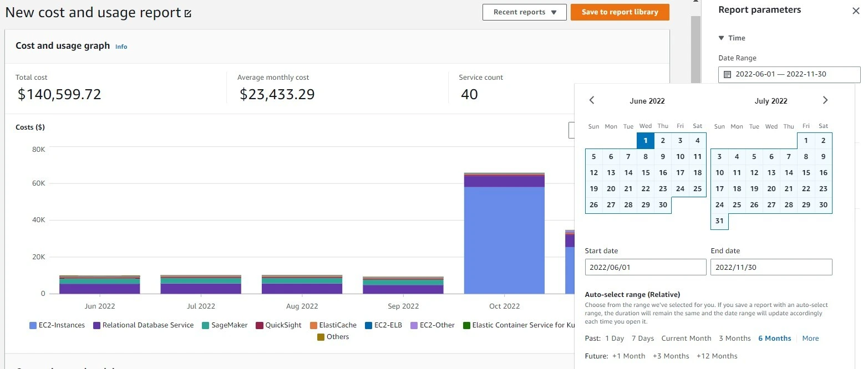868x369 pixels.
Task: Open the Recent reports dropdown
Action: [x=524, y=12]
